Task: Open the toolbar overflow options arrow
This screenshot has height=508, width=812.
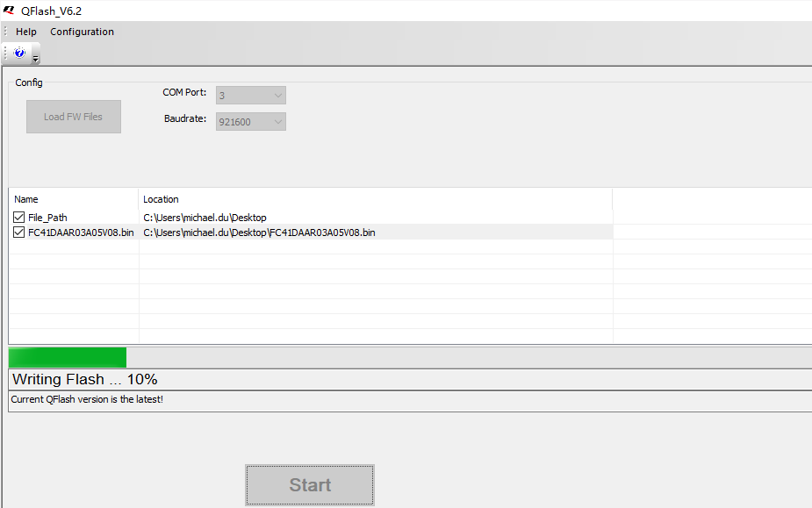Action: (36, 59)
